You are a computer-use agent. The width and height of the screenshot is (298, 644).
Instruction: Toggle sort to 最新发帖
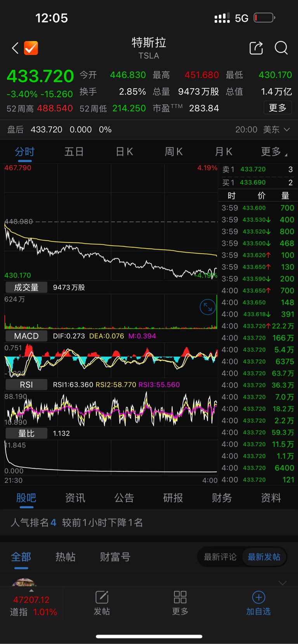pos(264,557)
